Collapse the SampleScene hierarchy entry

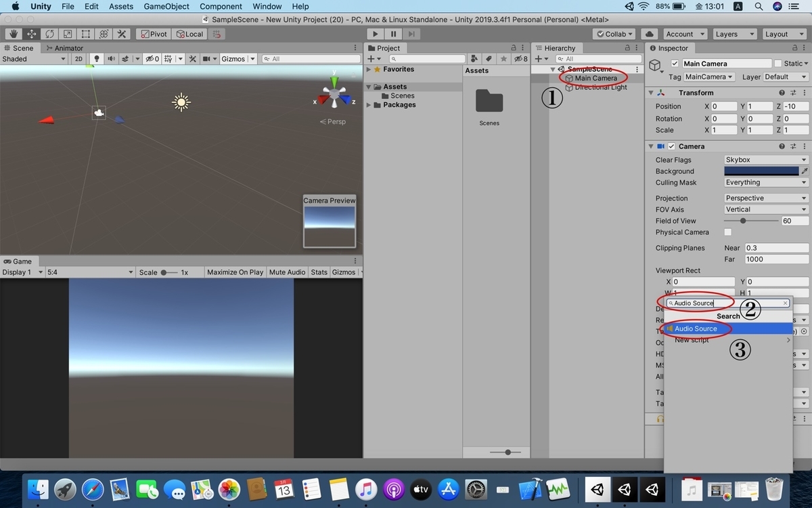(x=553, y=69)
